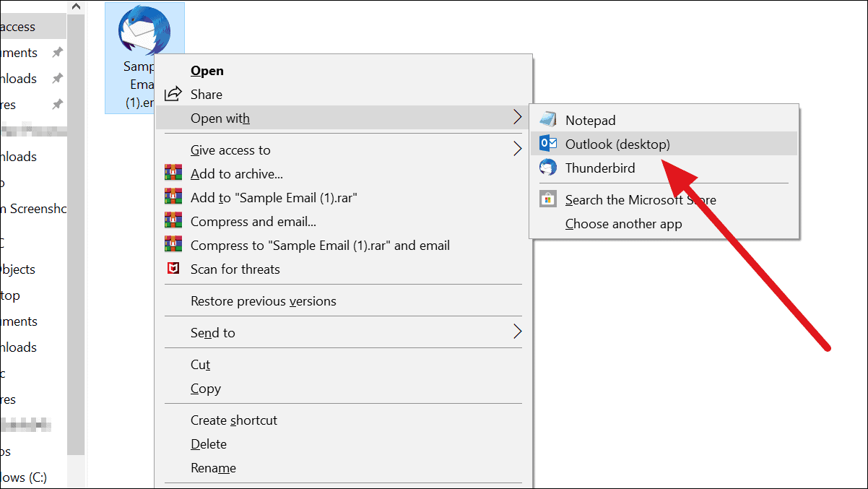
Task: Select Create shortcut menu entry
Action: [234, 420]
